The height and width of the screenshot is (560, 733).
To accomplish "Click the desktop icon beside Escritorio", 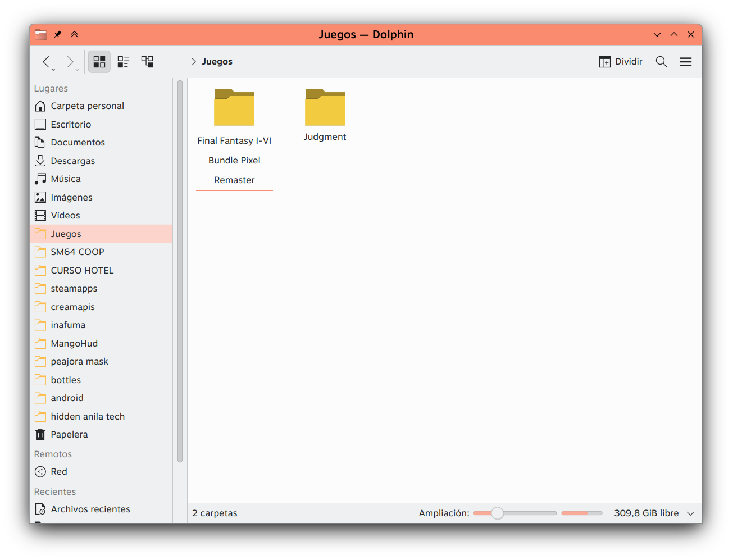I will pos(40,124).
